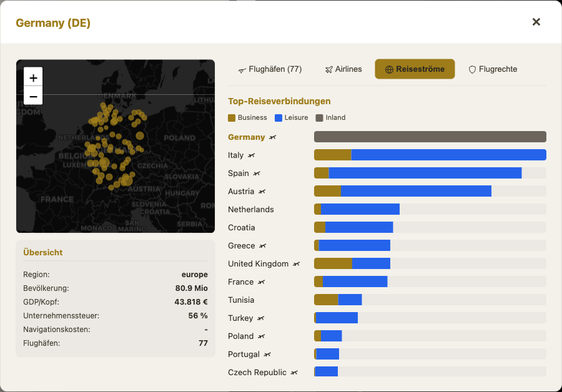The image size is (562, 392).
Task: Click the Inland legend color swatch
Action: tap(319, 118)
